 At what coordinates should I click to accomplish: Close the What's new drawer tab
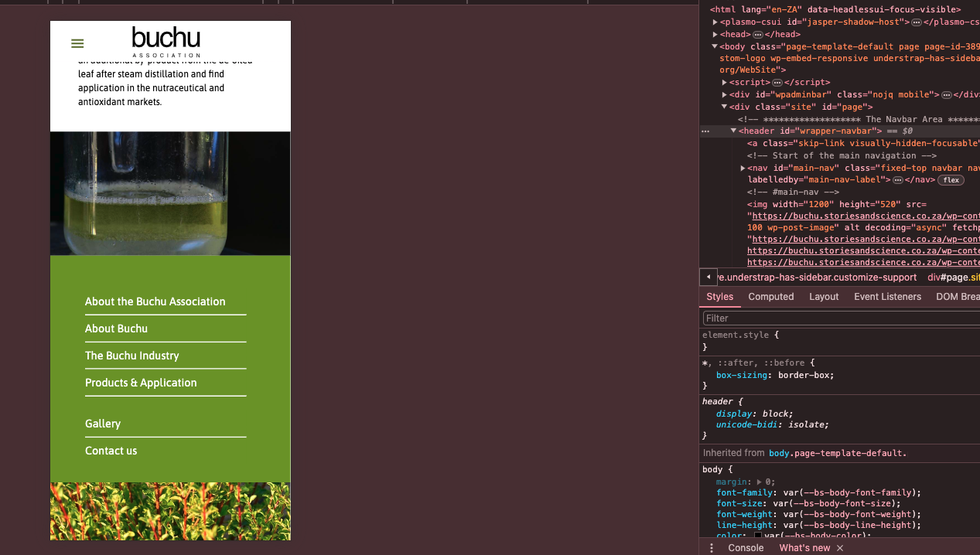tap(839, 548)
